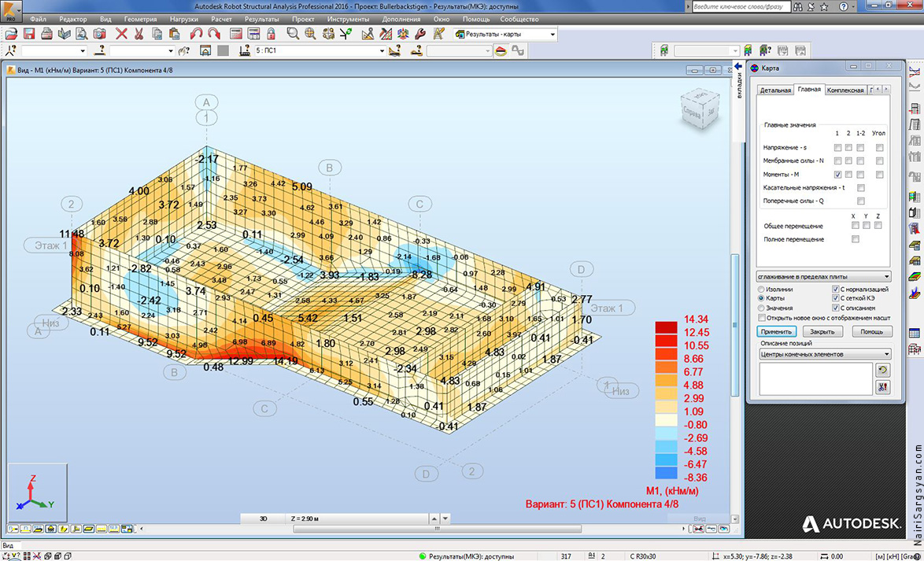
Task: Click Robot PRO application logo button
Action: pyautogui.click(x=12, y=11)
